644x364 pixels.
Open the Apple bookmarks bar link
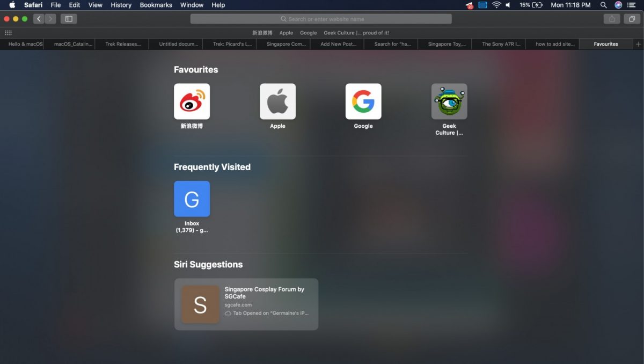tap(286, 33)
